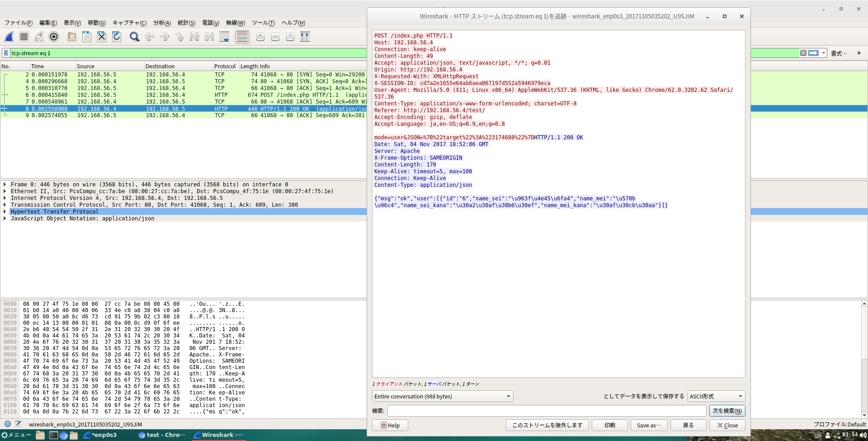Click the display filter bookmark icon
This screenshot has width=868, height=441.
coord(6,53)
